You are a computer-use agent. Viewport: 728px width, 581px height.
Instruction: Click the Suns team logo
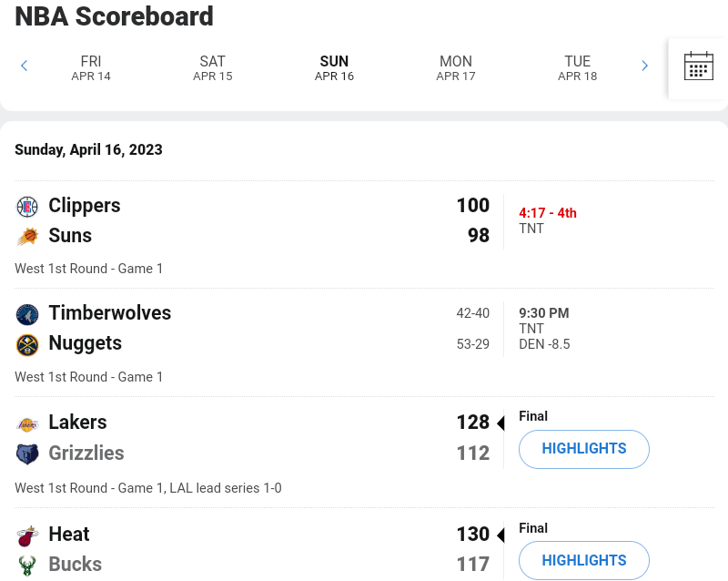pos(27,237)
